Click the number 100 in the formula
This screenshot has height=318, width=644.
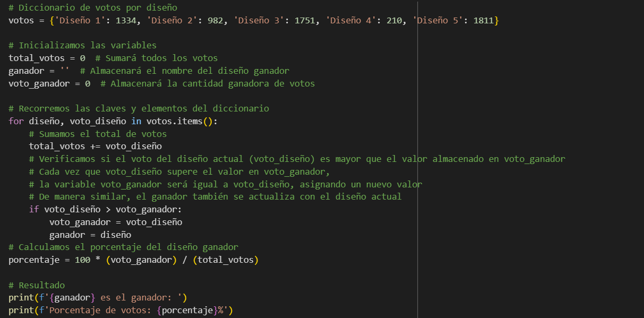point(82,260)
